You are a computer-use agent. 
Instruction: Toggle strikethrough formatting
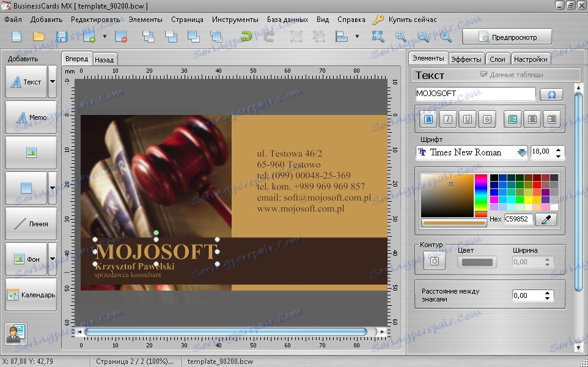tap(487, 119)
